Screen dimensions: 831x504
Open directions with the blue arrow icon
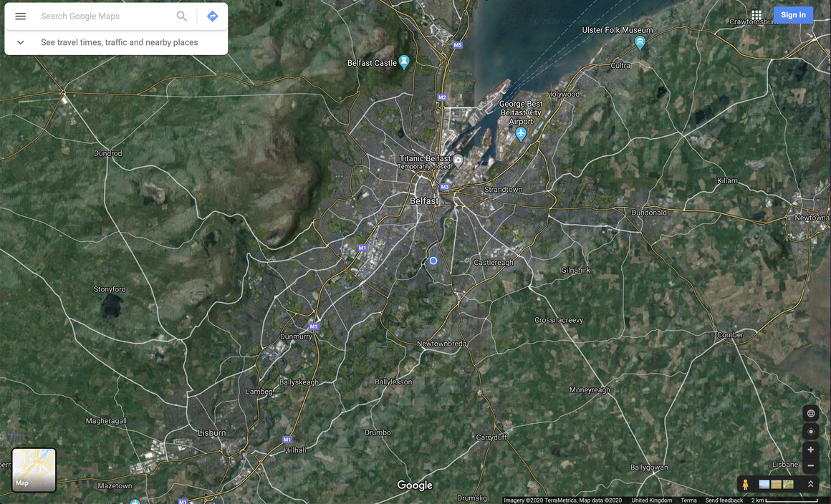tap(212, 16)
